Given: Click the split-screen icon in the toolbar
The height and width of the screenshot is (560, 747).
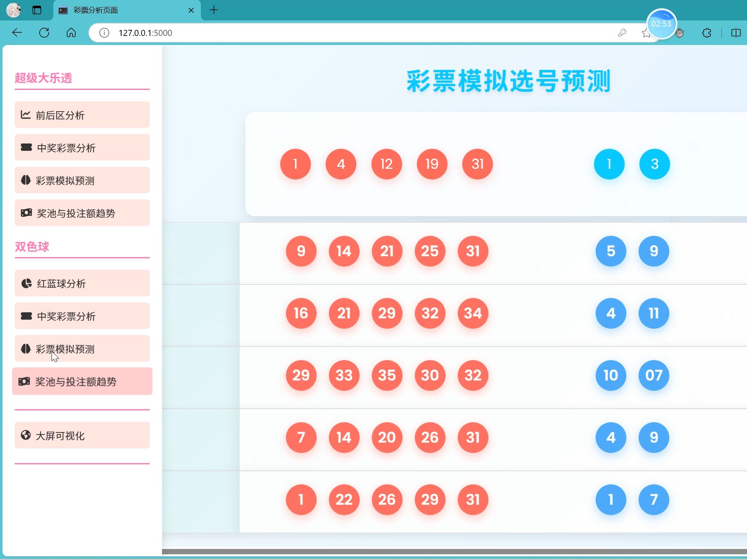Looking at the screenshot, I should click(x=736, y=33).
